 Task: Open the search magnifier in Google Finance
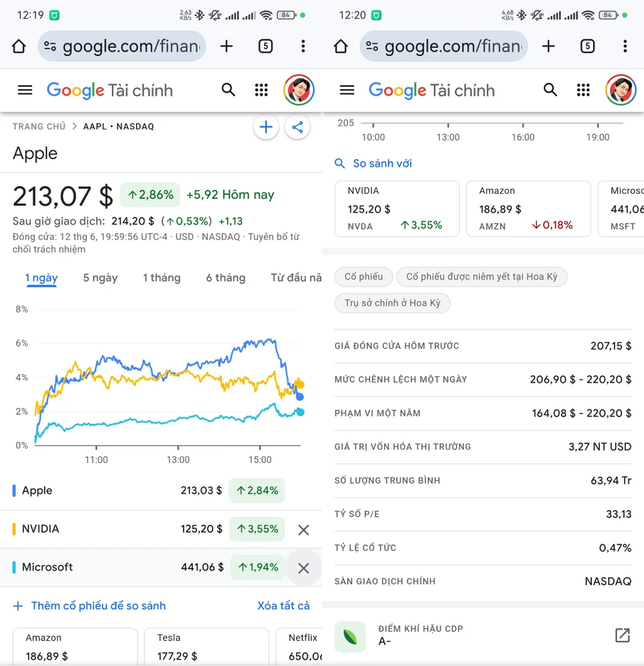(x=229, y=90)
